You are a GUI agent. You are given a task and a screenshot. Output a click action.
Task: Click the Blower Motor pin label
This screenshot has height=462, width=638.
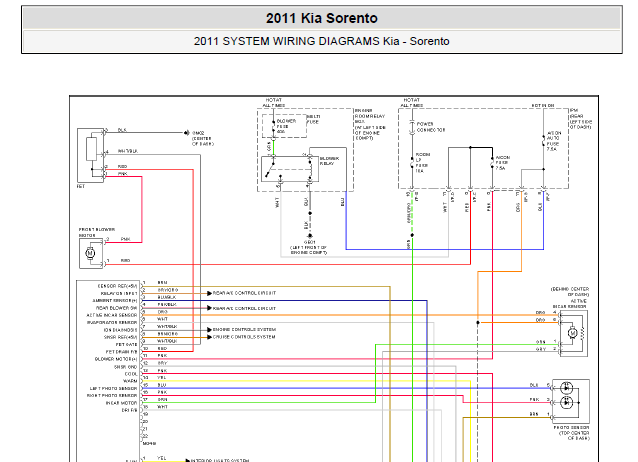[115, 357]
